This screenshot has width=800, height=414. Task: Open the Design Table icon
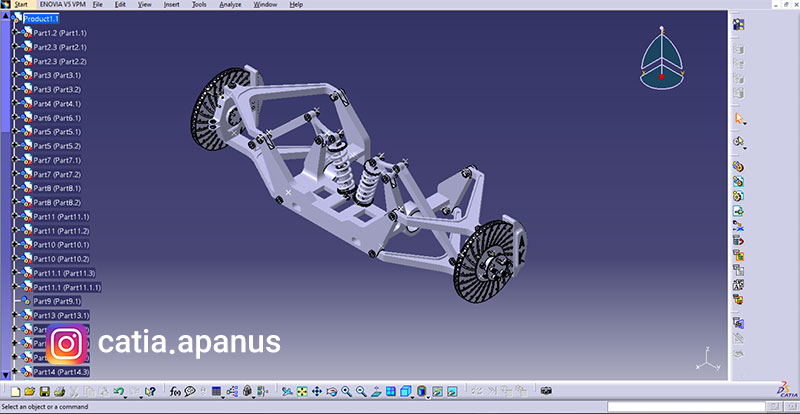click(216, 392)
